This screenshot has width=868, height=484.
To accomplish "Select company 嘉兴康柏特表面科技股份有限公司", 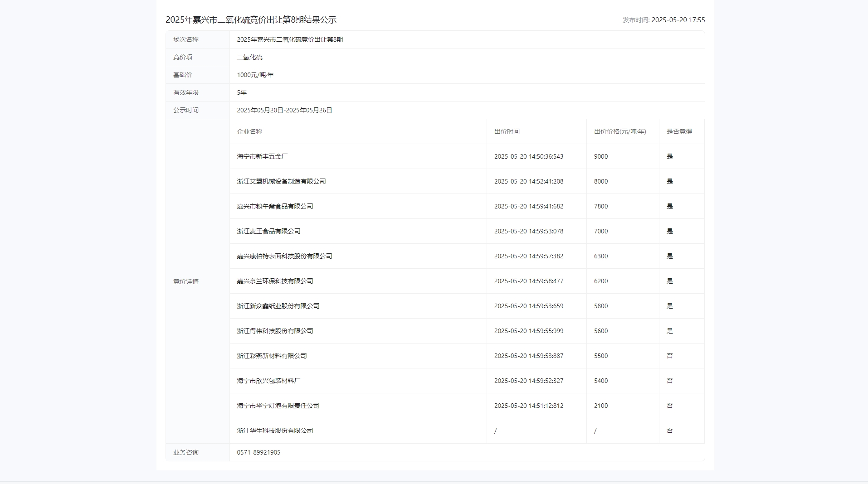I will coord(284,256).
